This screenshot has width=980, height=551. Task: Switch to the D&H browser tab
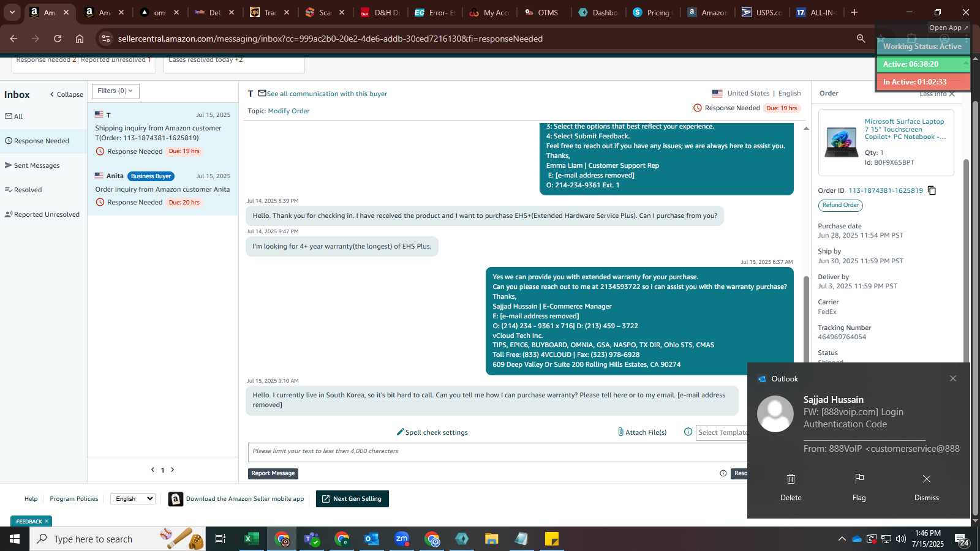pyautogui.click(x=381, y=12)
